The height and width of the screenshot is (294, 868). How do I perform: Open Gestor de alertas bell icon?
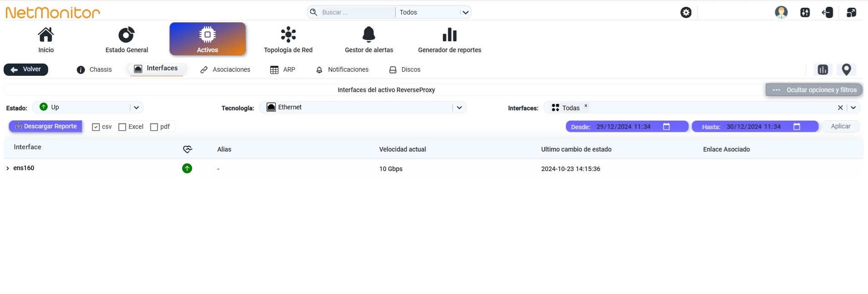coord(369,34)
